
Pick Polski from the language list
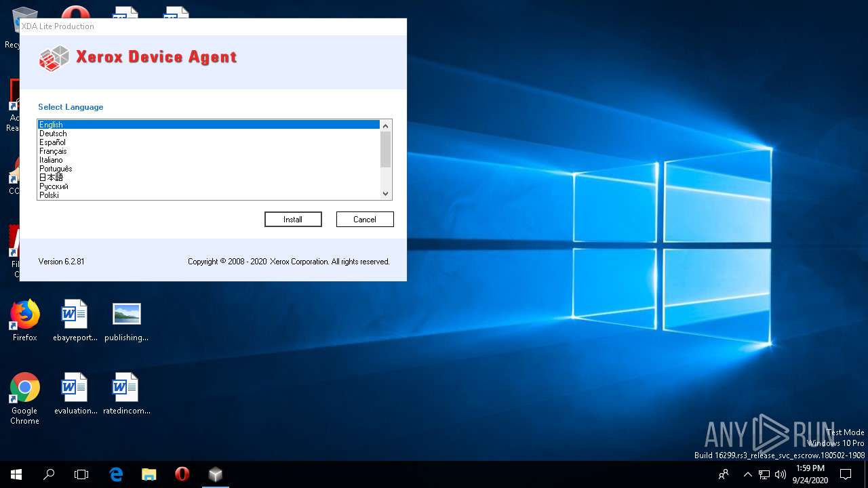pyautogui.click(x=209, y=195)
